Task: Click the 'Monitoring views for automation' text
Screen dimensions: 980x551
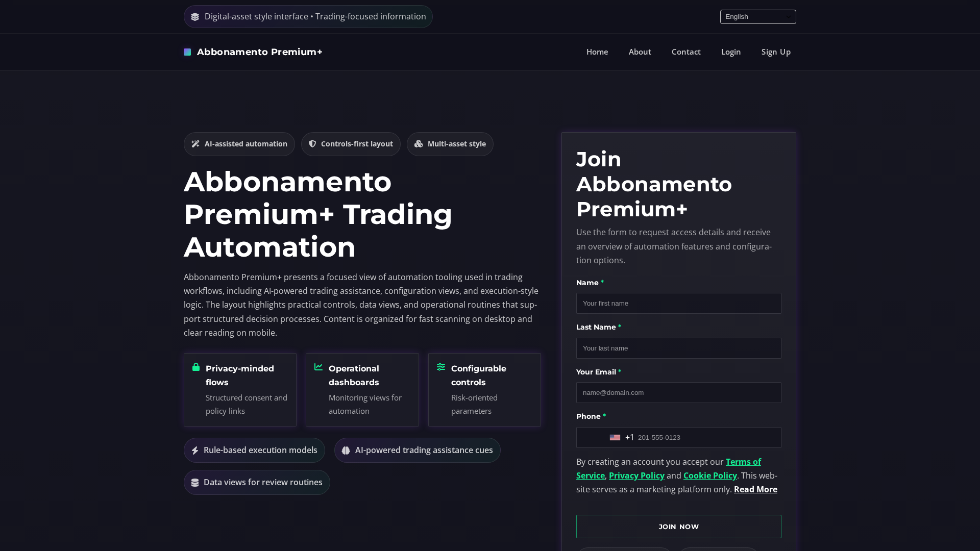Action: tap(365, 405)
